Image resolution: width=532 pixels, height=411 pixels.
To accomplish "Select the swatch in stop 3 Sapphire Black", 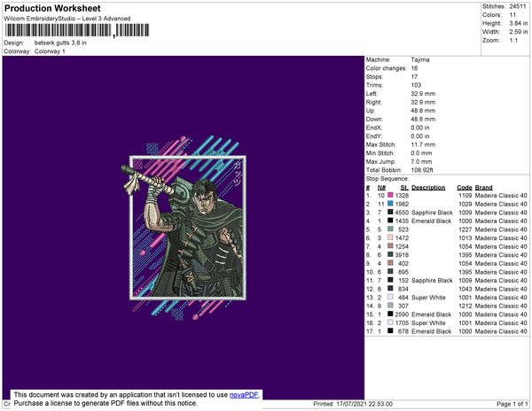I will tap(390, 212).
